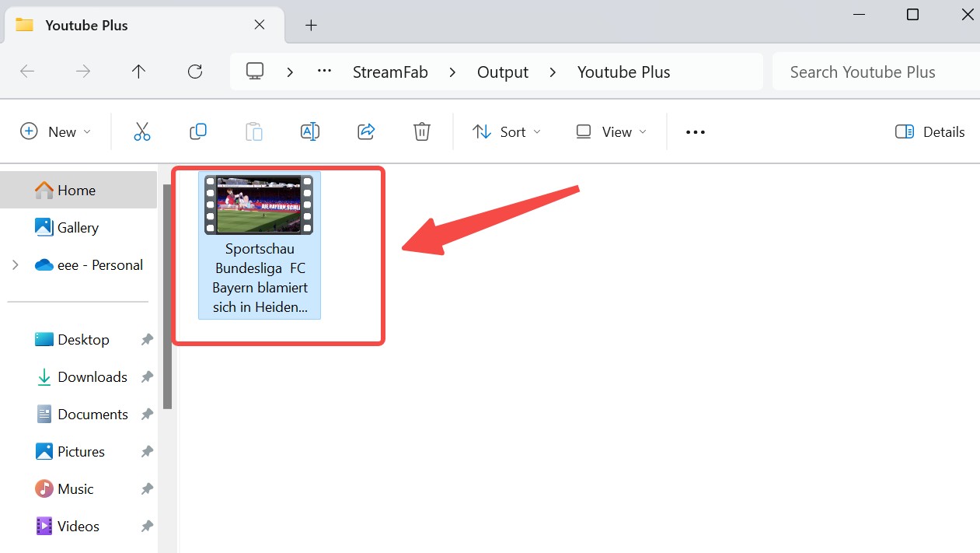Viewport: 980px width, 553px height.
Task: Click the Copy icon in toolbar
Action: (198, 131)
